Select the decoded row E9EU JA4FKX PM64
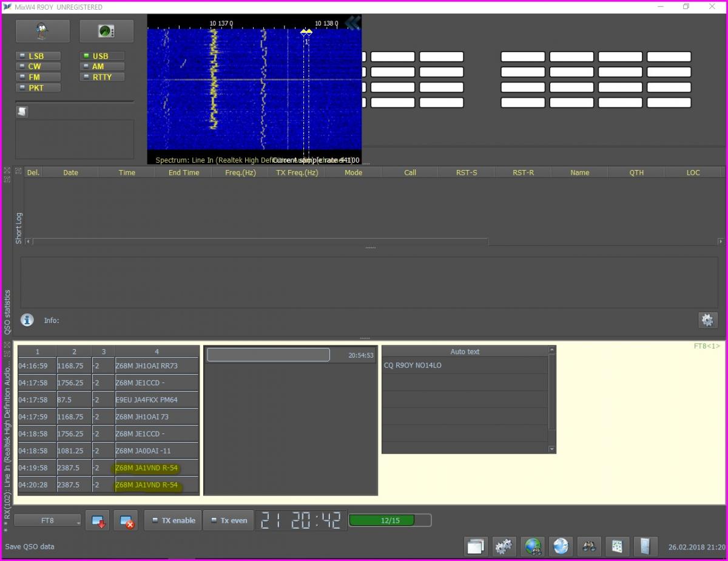728x561 pixels. (146, 400)
